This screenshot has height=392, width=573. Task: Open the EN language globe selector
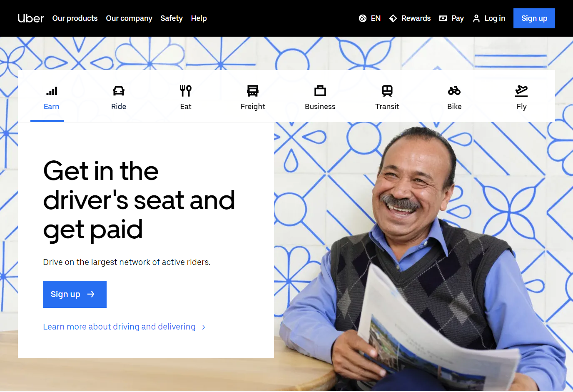pyautogui.click(x=370, y=18)
